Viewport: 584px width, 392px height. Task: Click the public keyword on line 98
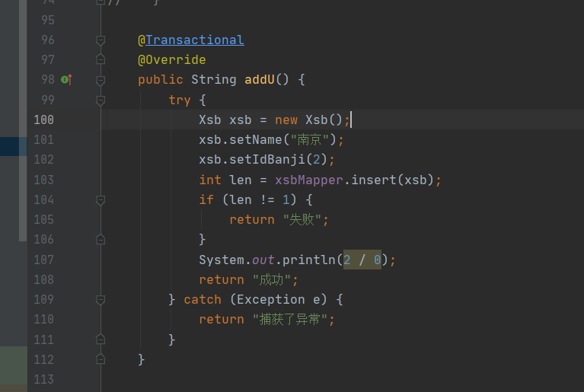[x=161, y=79]
